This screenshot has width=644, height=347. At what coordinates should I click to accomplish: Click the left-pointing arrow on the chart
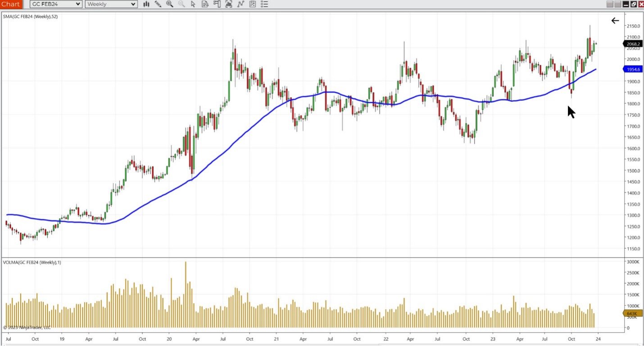(x=615, y=20)
